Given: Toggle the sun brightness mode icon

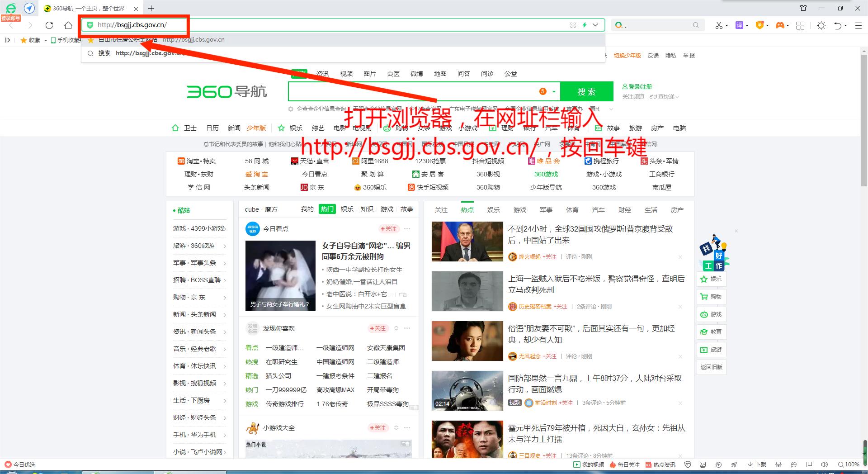Looking at the screenshot, I should pyautogui.click(x=821, y=25).
